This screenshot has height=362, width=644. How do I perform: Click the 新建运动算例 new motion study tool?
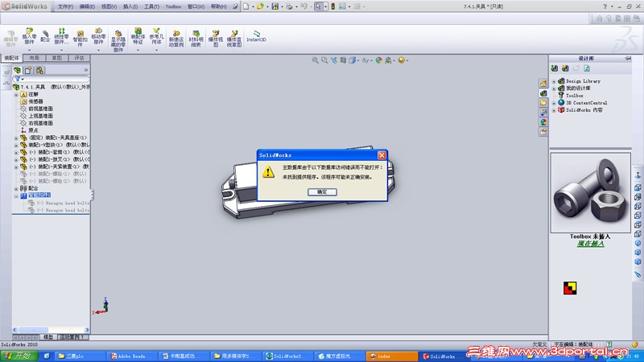[176, 39]
